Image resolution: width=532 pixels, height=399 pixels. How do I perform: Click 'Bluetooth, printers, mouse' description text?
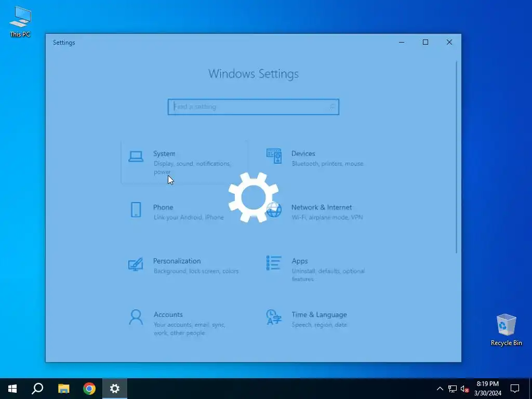tap(327, 164)
